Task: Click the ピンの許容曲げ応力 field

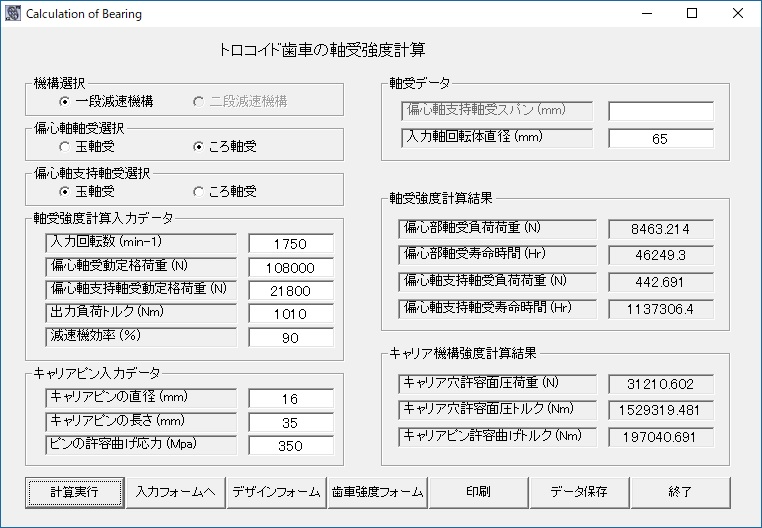Action: click(290, 446)
